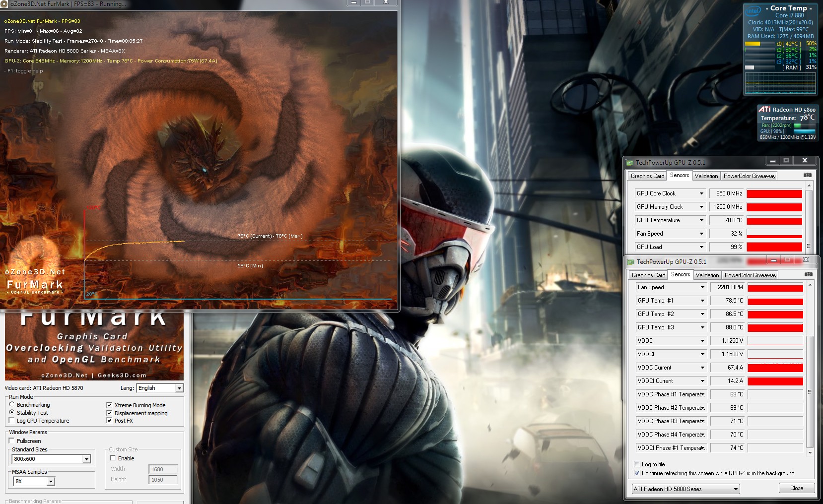Image resolution: width=823 pixels, height=504 pixels.
Task: Expand GPU Load sensor dropdown
Action: pyautogui.click(x=701, y=247)
